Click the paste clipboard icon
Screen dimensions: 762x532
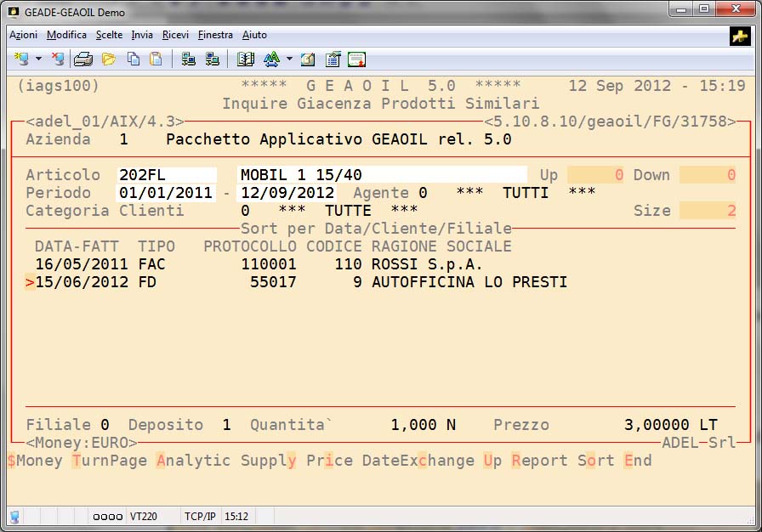156,59
